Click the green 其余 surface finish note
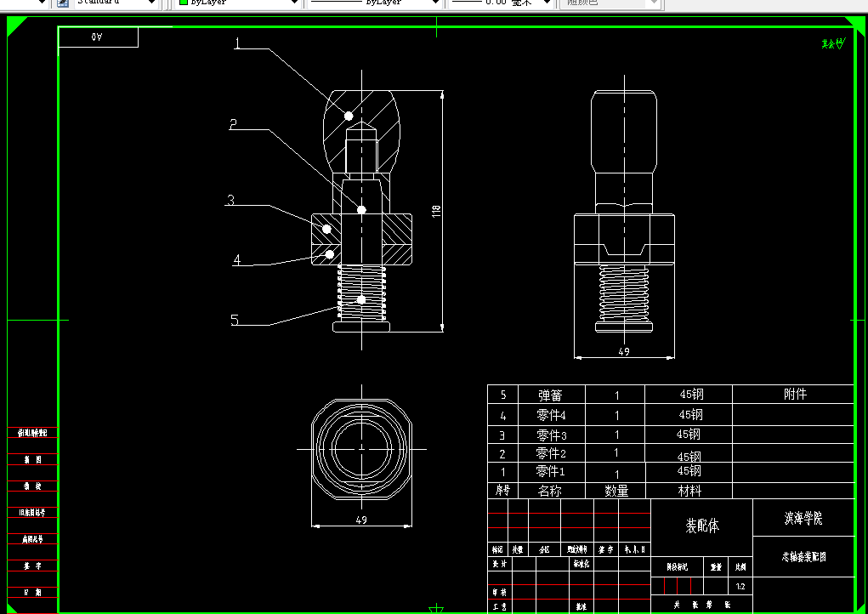 [833, 43]
